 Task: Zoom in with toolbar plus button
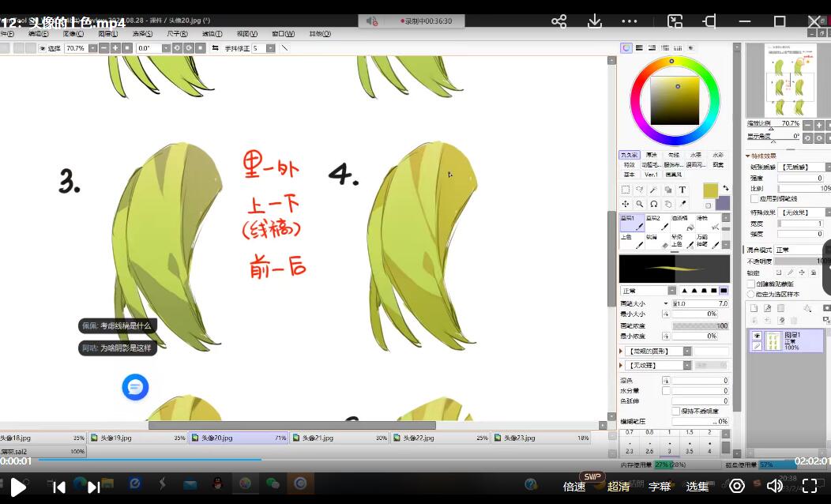[x=115, y=48]
